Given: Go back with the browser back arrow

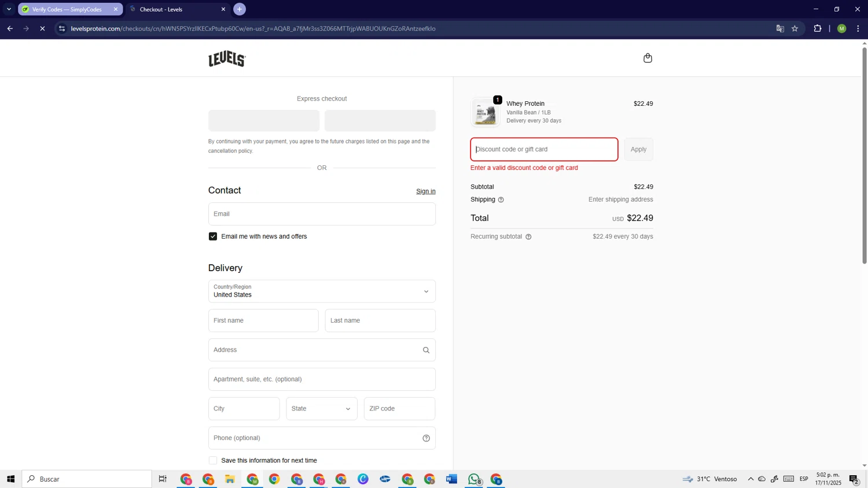Looking at the screenshot, I should [10, 28].
